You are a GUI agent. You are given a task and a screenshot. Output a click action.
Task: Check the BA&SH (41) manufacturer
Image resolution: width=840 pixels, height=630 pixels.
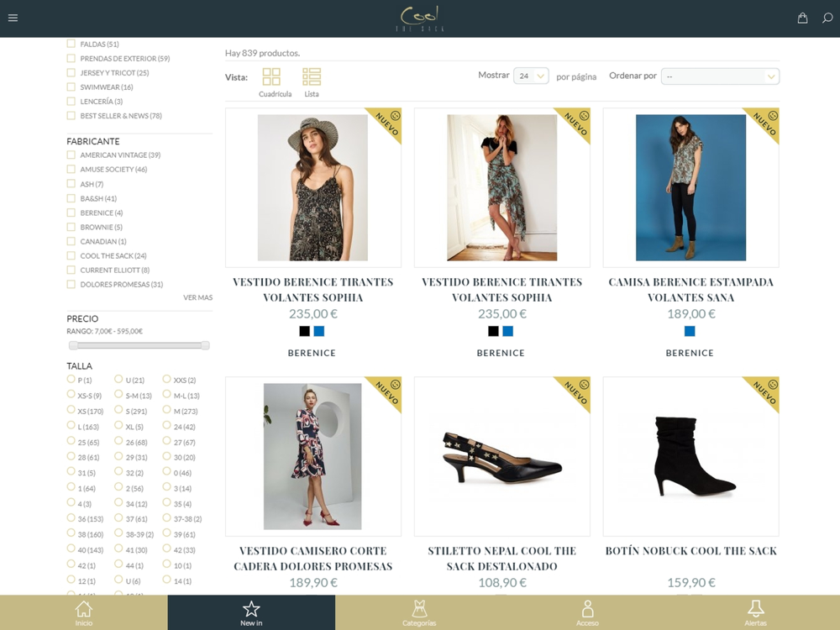click(71, 198)
